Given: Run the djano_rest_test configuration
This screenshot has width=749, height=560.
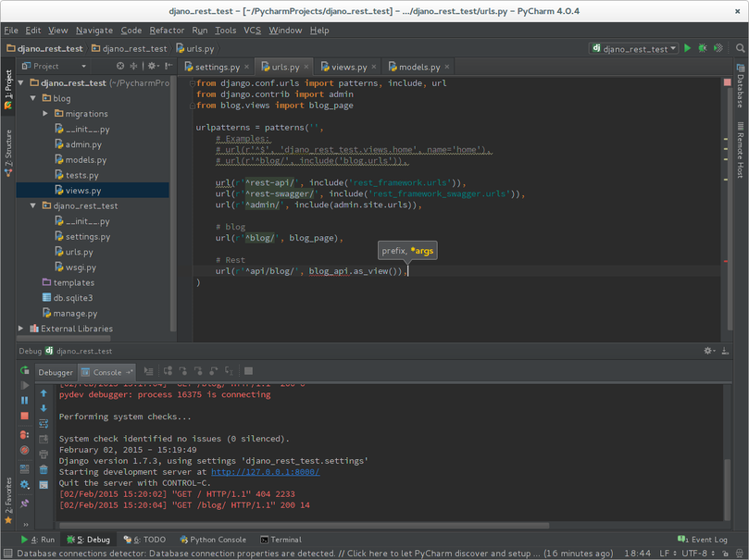Looking at the screenshot, I should [687, 48].
